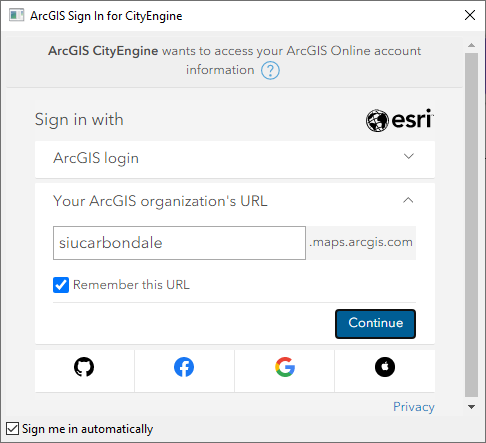486x443 pixels.
Task: Click the Esri logo
Action: click(x=400, y=120)
